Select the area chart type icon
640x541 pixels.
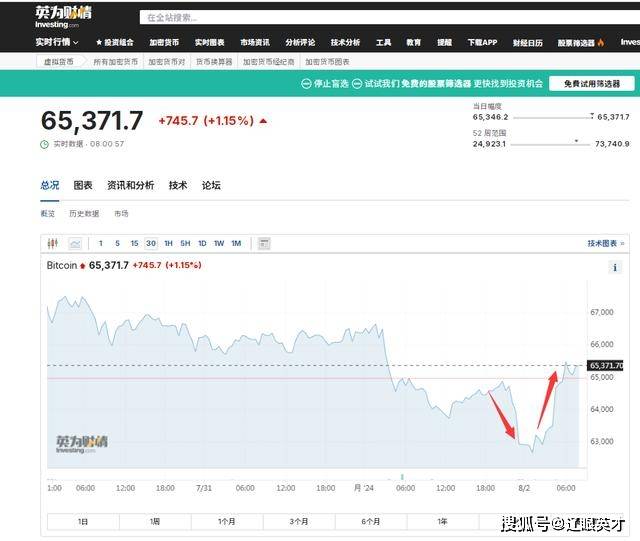coord(75,243)
